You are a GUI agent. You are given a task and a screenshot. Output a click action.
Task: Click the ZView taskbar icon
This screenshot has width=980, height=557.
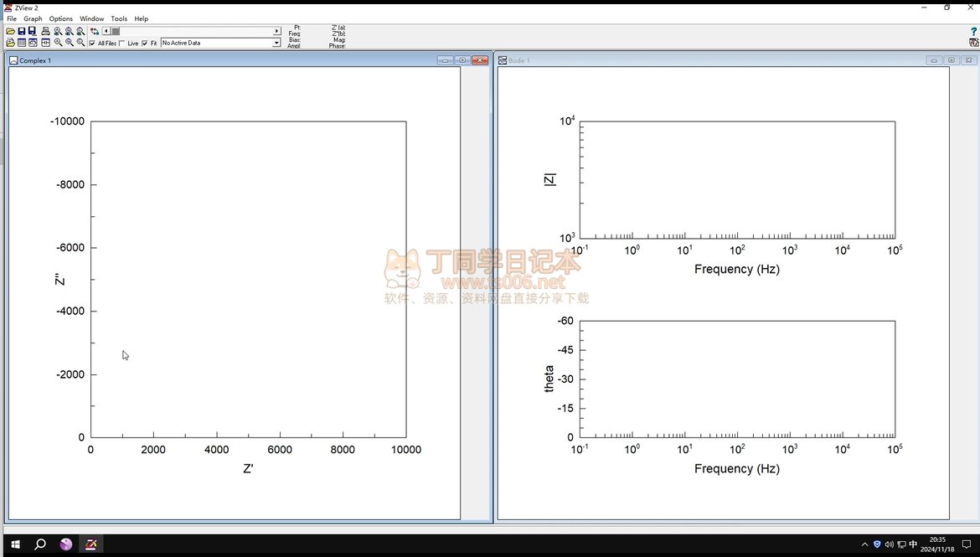pyautogui.click(x=90, y=544)
